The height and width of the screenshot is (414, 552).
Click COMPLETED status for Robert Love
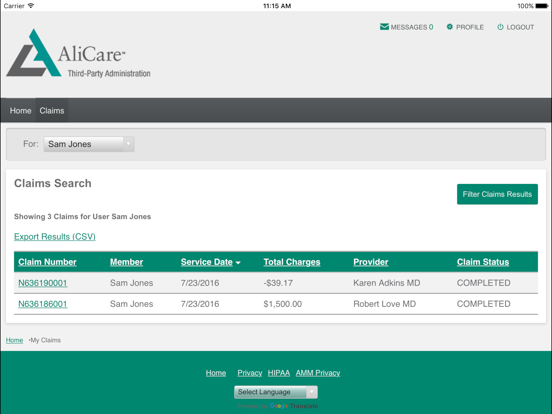coord(483,304)
